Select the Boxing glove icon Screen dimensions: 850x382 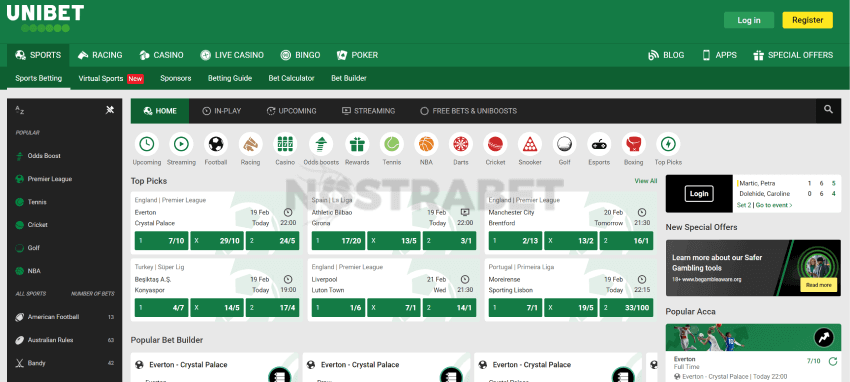pyautogui.click(x=633, y=144)
